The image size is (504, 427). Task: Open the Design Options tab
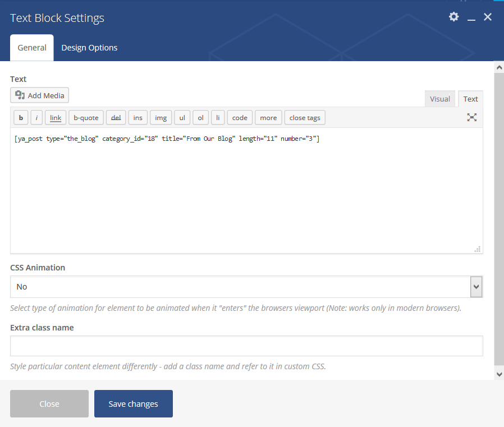pyautogui.click(x=89, y=48)
